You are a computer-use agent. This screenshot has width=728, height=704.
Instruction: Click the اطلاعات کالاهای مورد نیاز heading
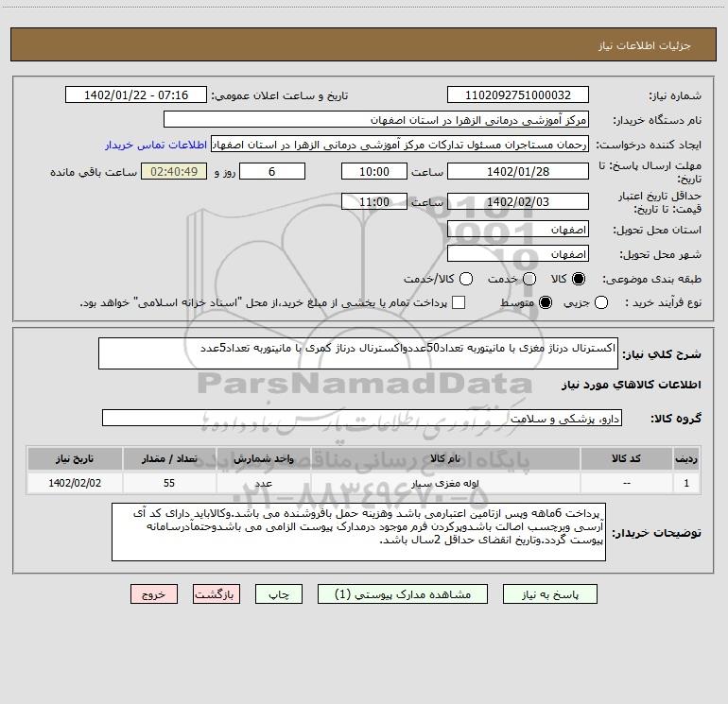(x=631, y=385)
